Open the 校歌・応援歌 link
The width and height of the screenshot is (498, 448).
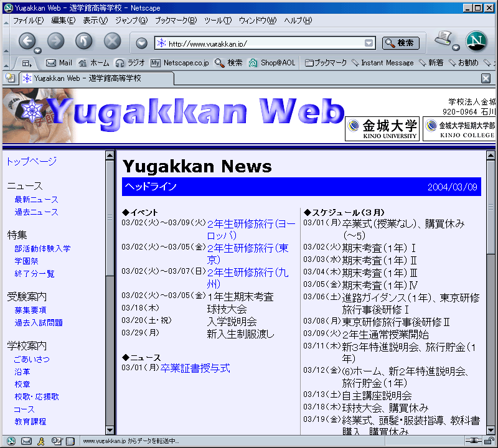[37, 396]
